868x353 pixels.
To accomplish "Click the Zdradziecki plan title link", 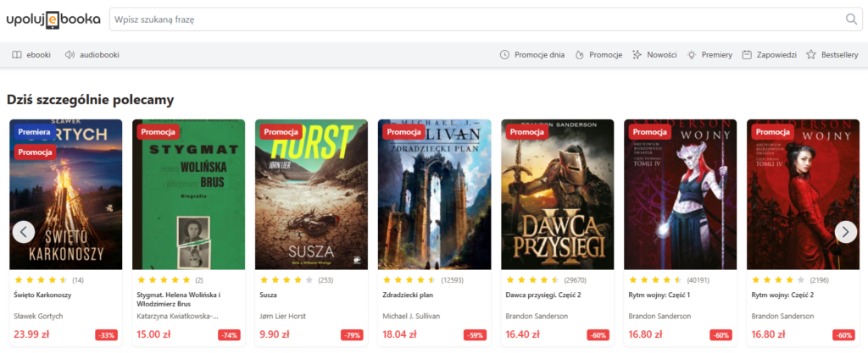I will [x=408, y=295].
